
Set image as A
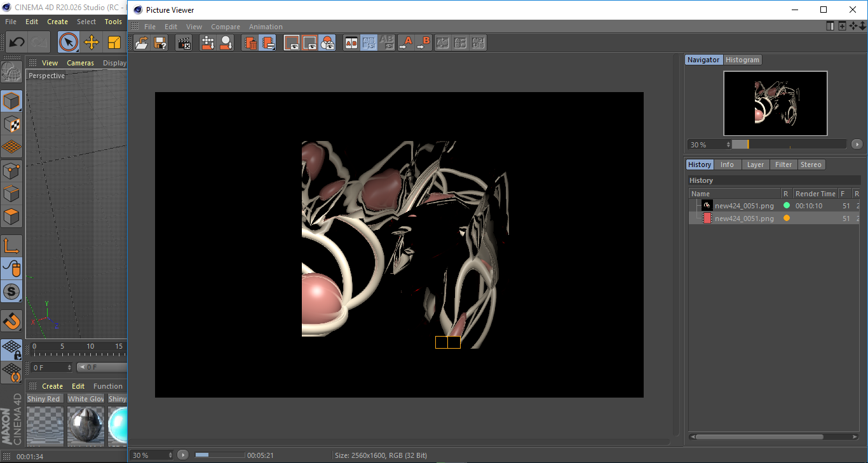[405, 43]
